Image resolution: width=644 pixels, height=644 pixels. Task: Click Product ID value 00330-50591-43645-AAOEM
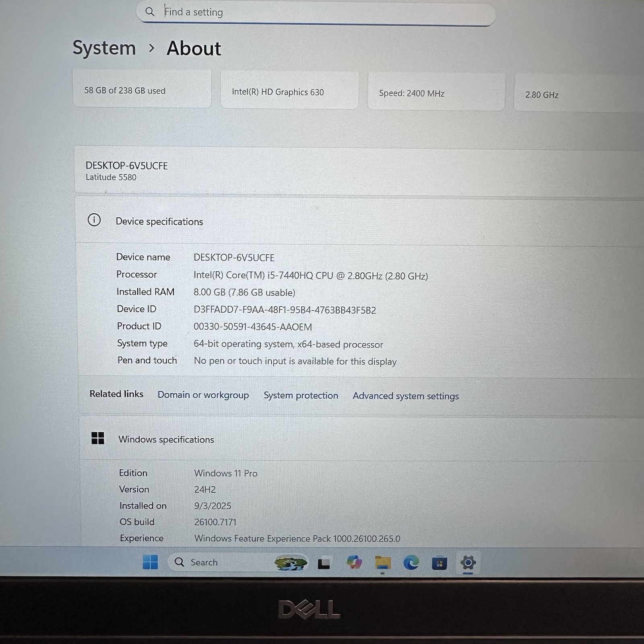(x=253, y=327)
